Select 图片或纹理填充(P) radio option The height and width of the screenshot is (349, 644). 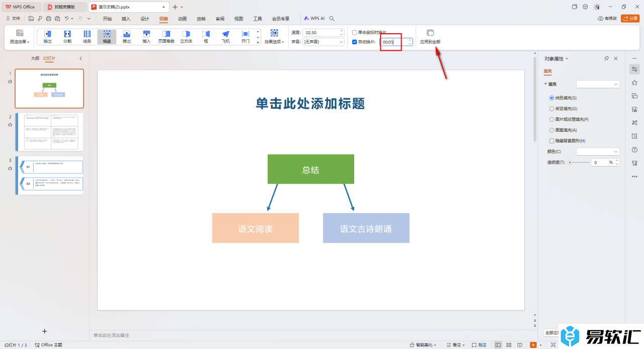[551, 119]
